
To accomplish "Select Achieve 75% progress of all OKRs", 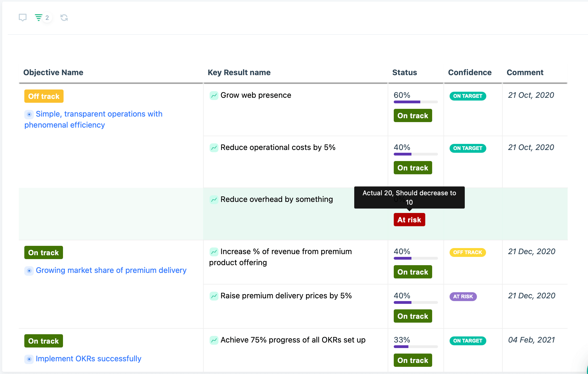I will click(x=293, y=340).
